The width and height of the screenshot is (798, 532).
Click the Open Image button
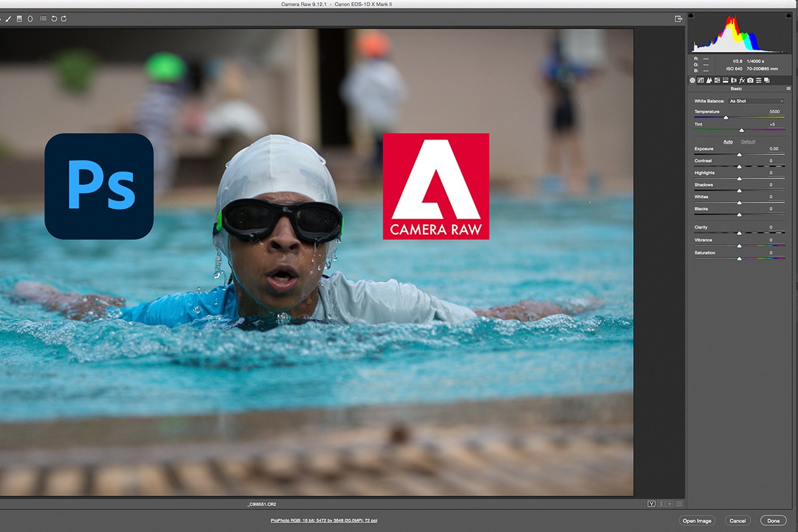pyautogui.click(x=696, y=521)
